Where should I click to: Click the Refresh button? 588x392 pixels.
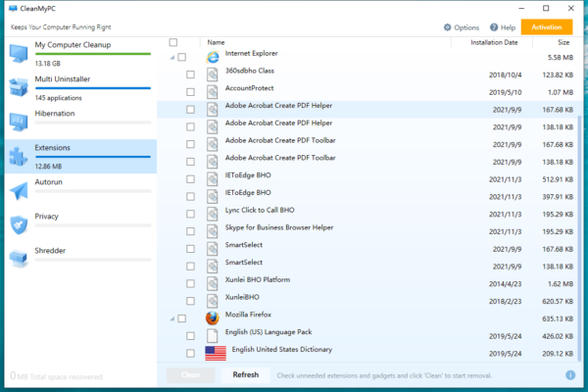(x=246, y=374)
